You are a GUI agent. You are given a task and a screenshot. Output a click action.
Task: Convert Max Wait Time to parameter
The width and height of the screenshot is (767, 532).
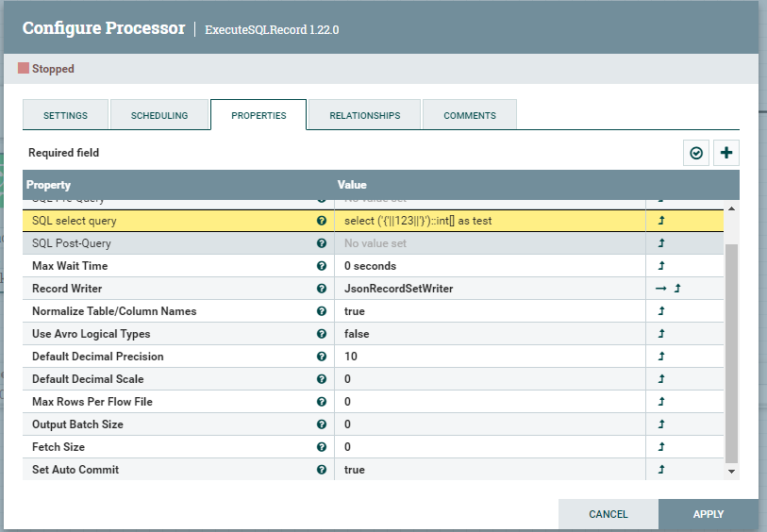661,265
